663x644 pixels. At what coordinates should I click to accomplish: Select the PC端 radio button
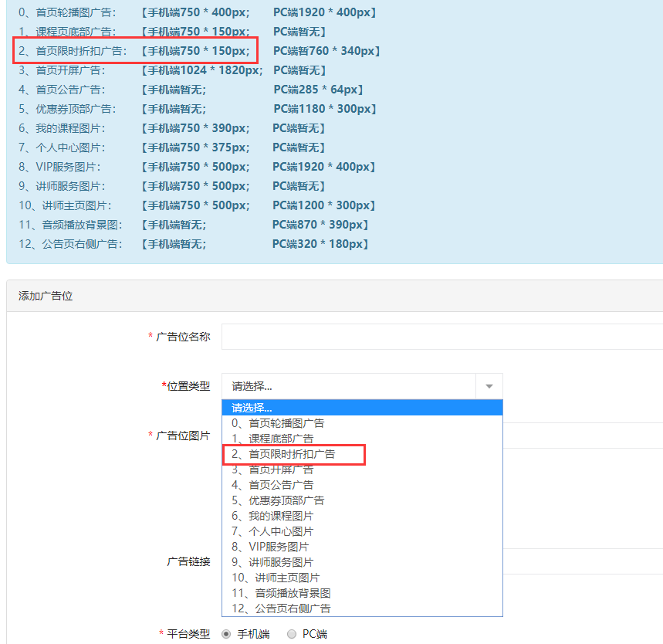[291, 634]
